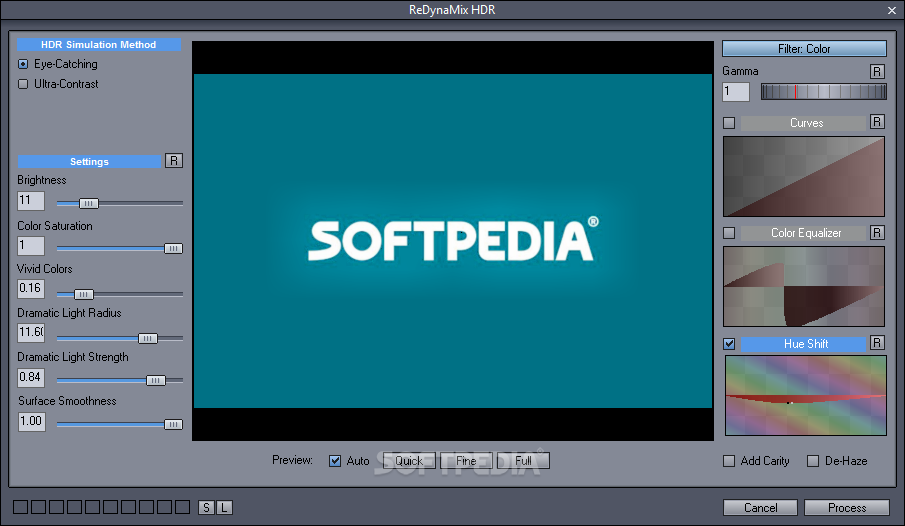Click the Dramatic Light Strength slider handle
Image resolution: width=905 pixels, height=526 pixels.
point(156,380)
